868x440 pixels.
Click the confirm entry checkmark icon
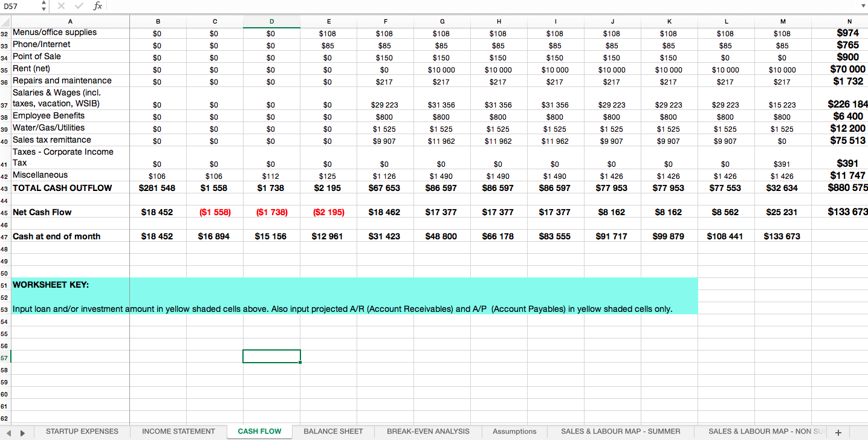click(x=79, y=7)
